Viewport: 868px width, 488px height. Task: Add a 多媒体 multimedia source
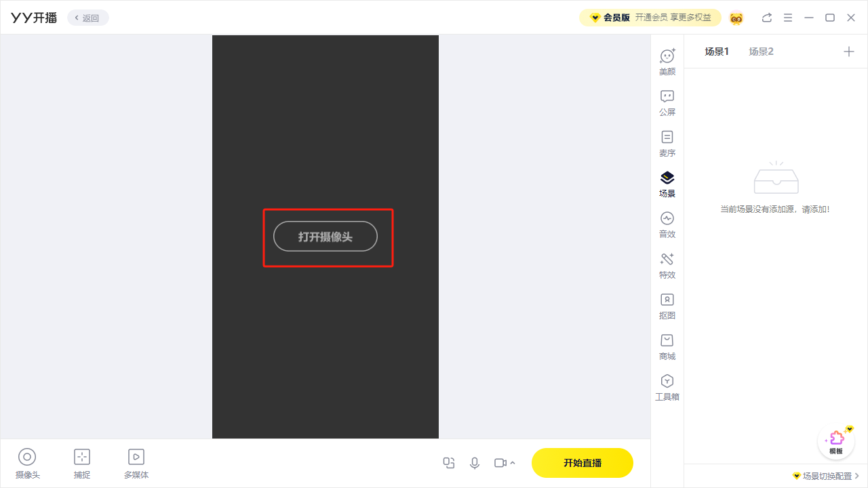[136, 464]
